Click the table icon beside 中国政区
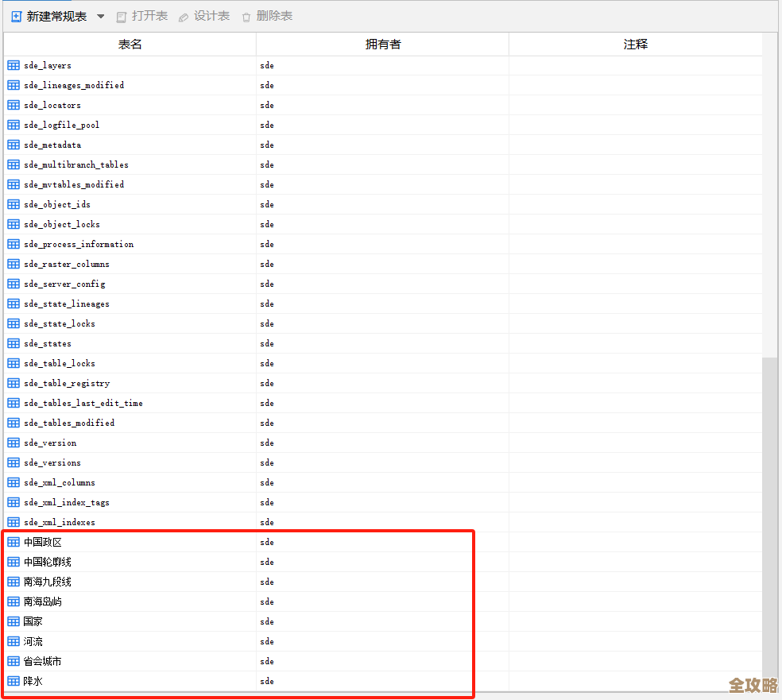The height and width of the screenshot is (700, 782). pyautogui.click(x=13, y=542)
